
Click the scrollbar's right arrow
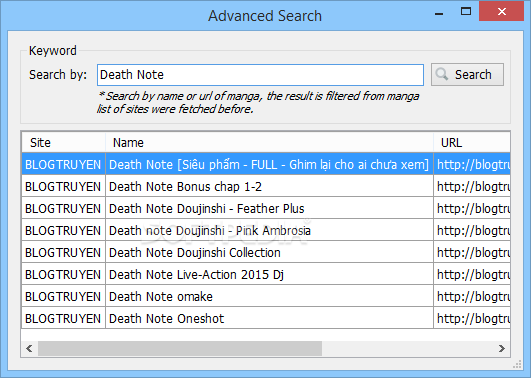tap(502, 349)
